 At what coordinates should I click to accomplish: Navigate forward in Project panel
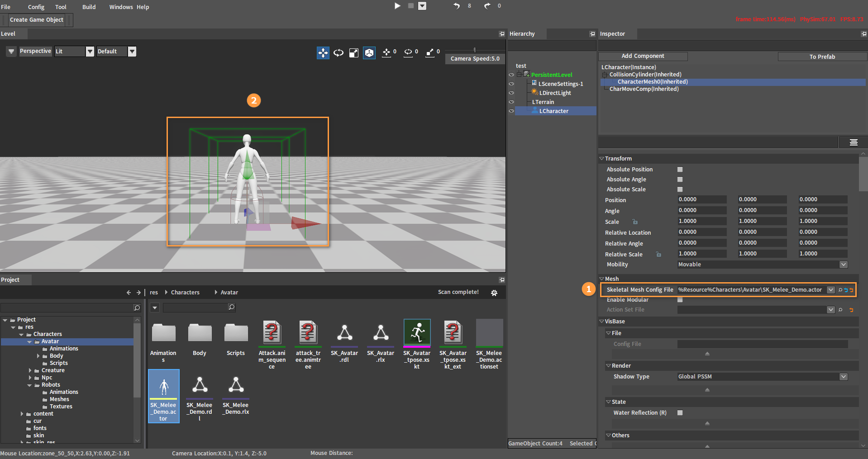pyautogui.click(x=138, y=293)
